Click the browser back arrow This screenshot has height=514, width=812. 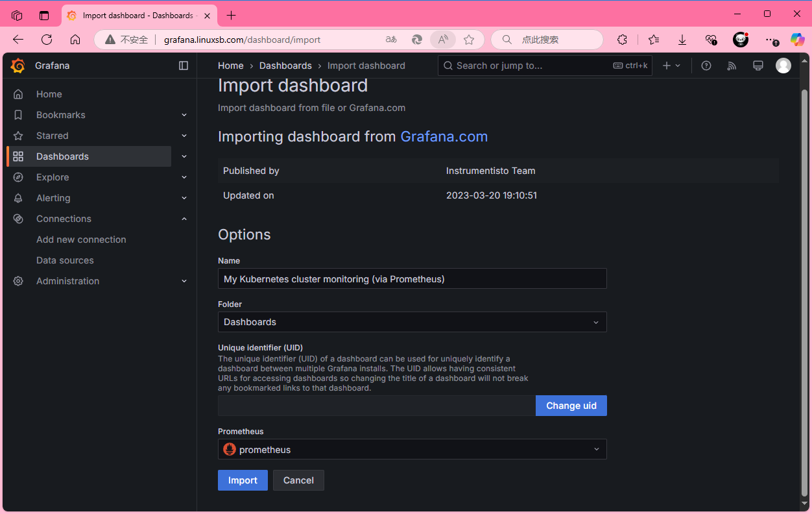pos(18,40)
